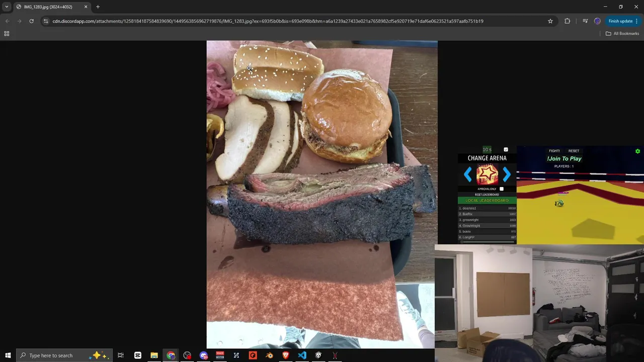Open Visual Studio Code from taskbar
The height and width of the screenshot is (362, 644).
[x=302, y=355]
